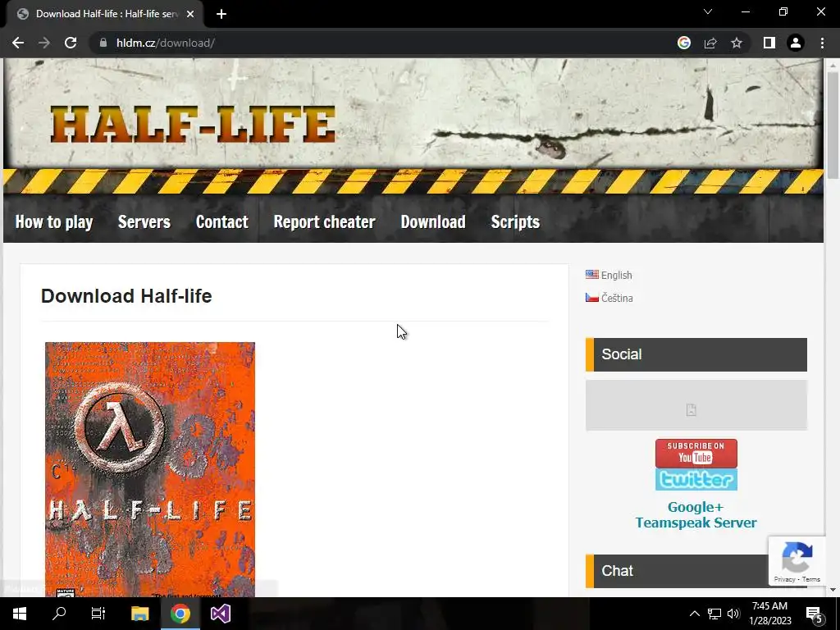Screen dimensions: 840x630
Task: Open the Windows Start menu
Action: click(x=20, y=614)
